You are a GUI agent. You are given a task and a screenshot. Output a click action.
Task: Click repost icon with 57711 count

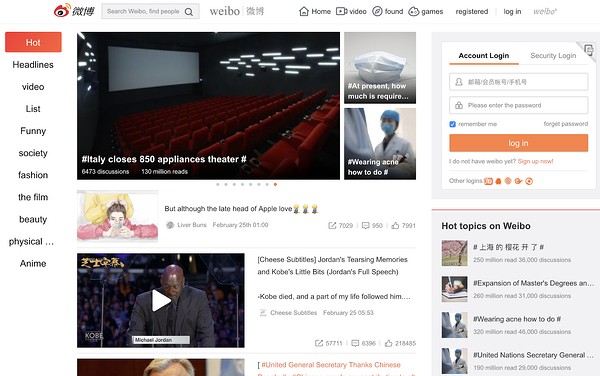pos(319,343)
